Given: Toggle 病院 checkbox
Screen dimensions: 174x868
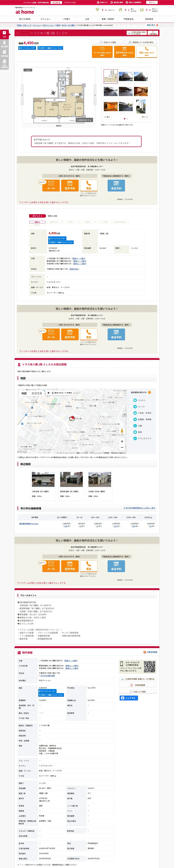Looking at the screenshot, I should (130, 432).
